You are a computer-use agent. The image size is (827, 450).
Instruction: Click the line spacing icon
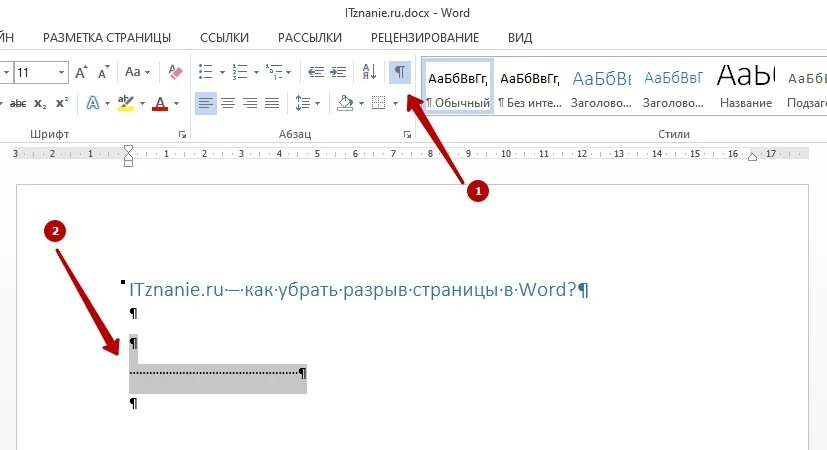(303, 103)
